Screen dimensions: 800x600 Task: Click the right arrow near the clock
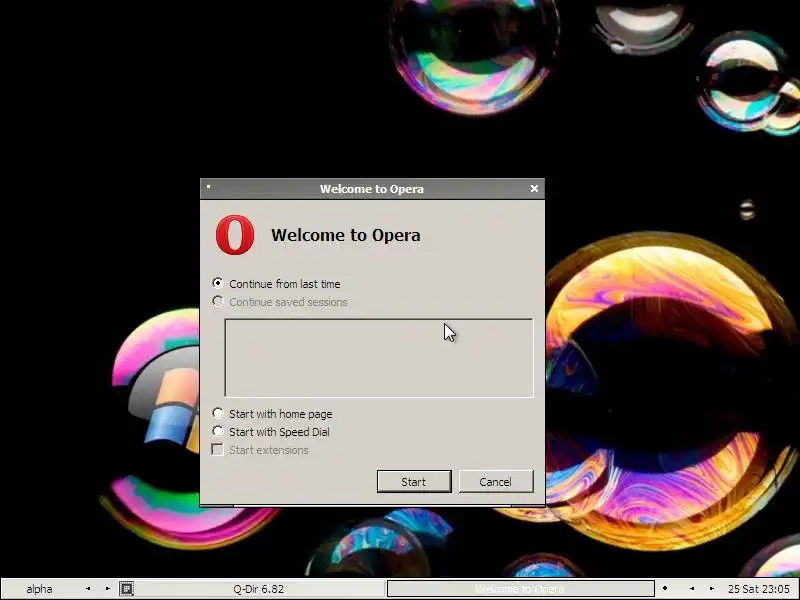pyautogui.click(x=712, y=589)
